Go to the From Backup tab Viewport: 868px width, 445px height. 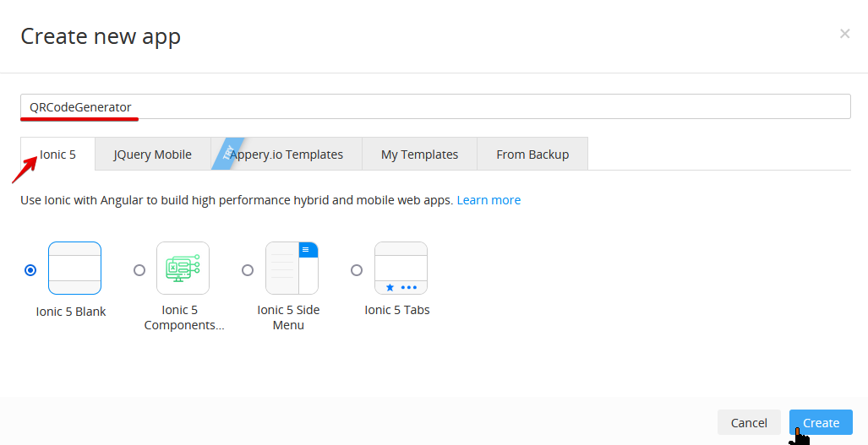tap(532, 155)
